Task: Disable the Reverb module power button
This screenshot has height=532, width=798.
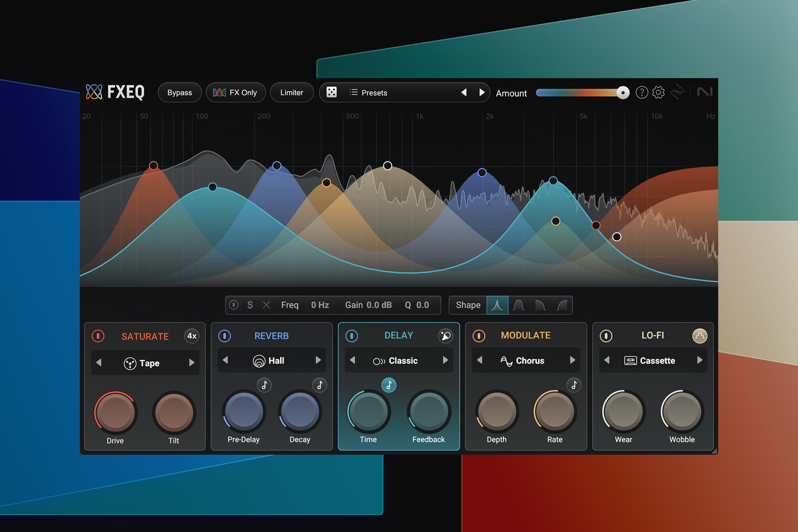Action: (x=225, y=336)
